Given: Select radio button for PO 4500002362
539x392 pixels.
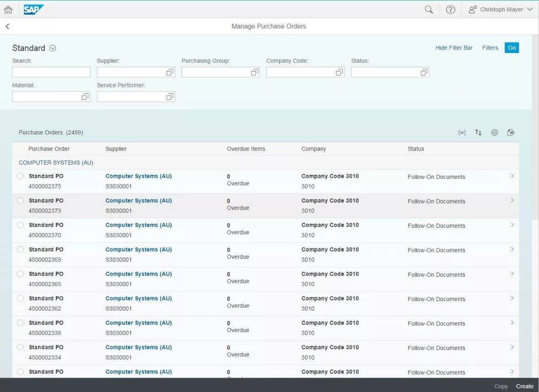Looking at the screenshot, I should pyautogui.click(x=20, y=298).
